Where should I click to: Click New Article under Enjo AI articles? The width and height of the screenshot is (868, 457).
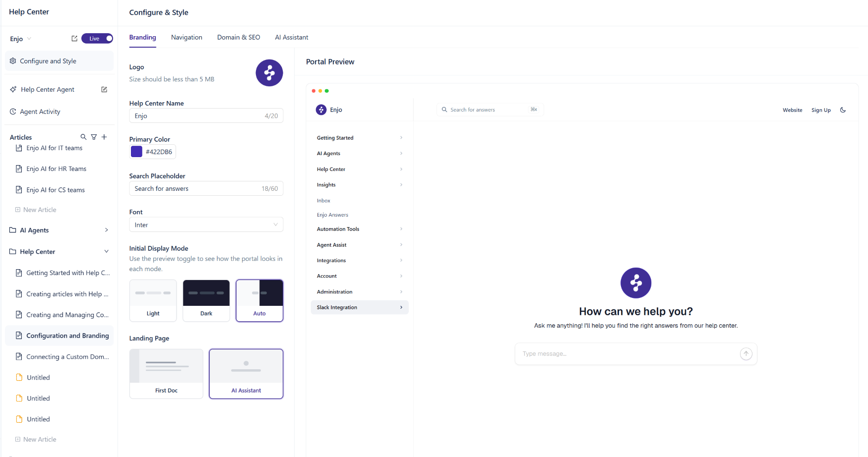click(36, 210)
